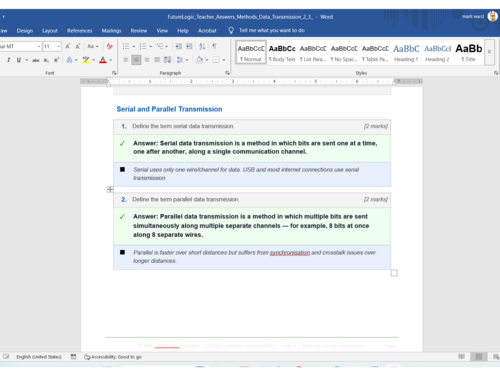Click the Clear All Formatting icon
Viewport: 500px width, 375px height.
tap(109, 46)
